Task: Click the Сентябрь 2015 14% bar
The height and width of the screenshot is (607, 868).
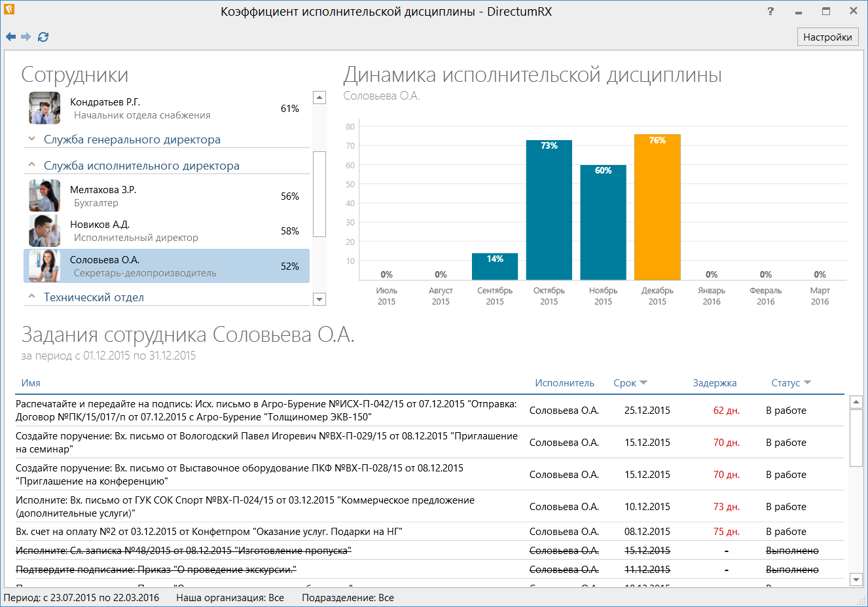Action: pyautogui.click(x=495, y=267)
